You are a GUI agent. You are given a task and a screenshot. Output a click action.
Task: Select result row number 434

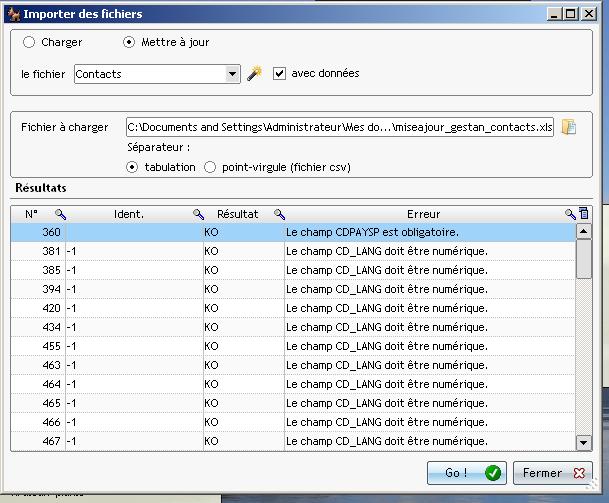[293, 327]
